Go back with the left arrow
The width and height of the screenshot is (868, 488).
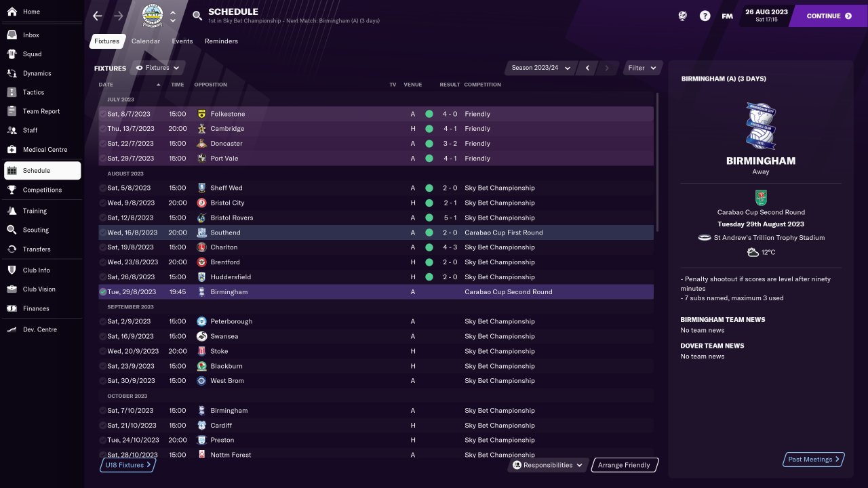(x=98, y=16)
